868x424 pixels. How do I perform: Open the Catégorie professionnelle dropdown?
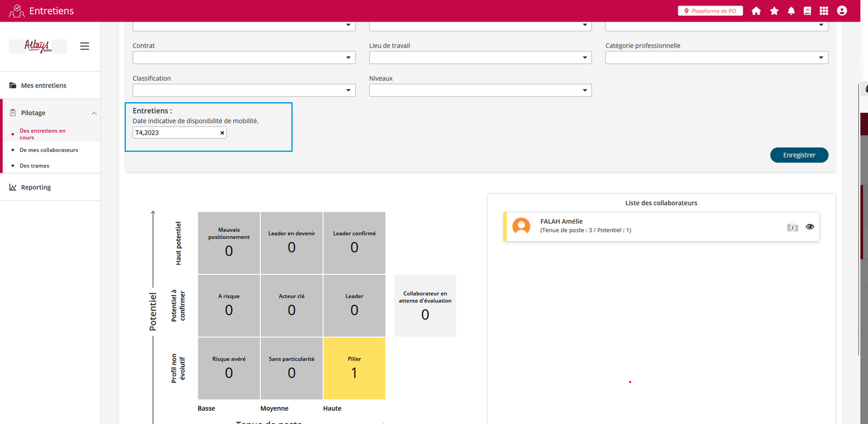pyautogui.click(x=716, y=57)
